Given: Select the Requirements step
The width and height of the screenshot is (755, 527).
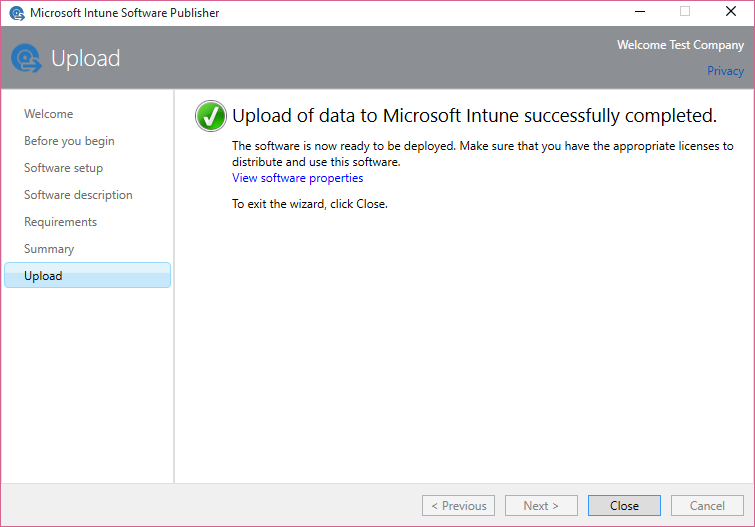Looking at the screenshot, I should coord(60,222).
